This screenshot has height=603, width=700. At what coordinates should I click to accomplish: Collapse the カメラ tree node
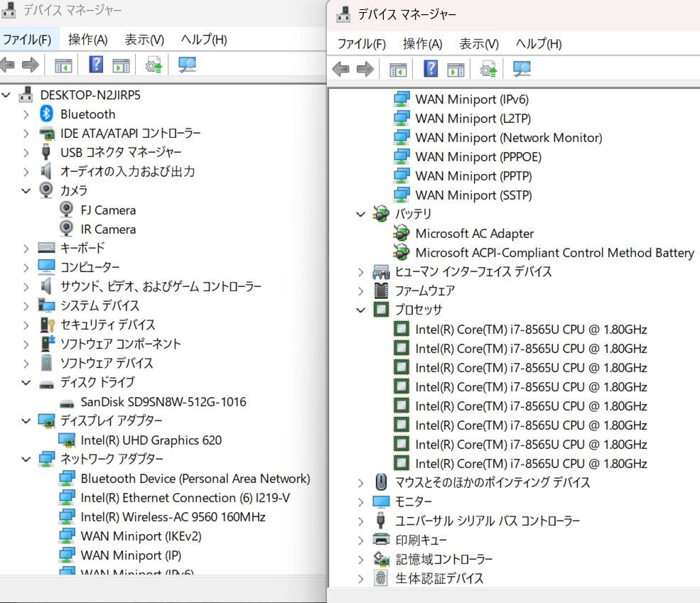click(26, 190)
